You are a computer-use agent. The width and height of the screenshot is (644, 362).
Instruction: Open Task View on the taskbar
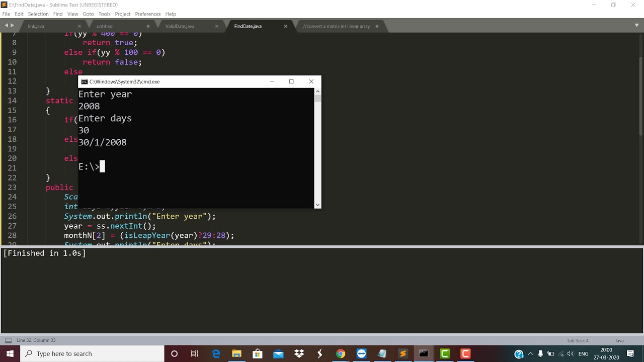tap(195, 353)
